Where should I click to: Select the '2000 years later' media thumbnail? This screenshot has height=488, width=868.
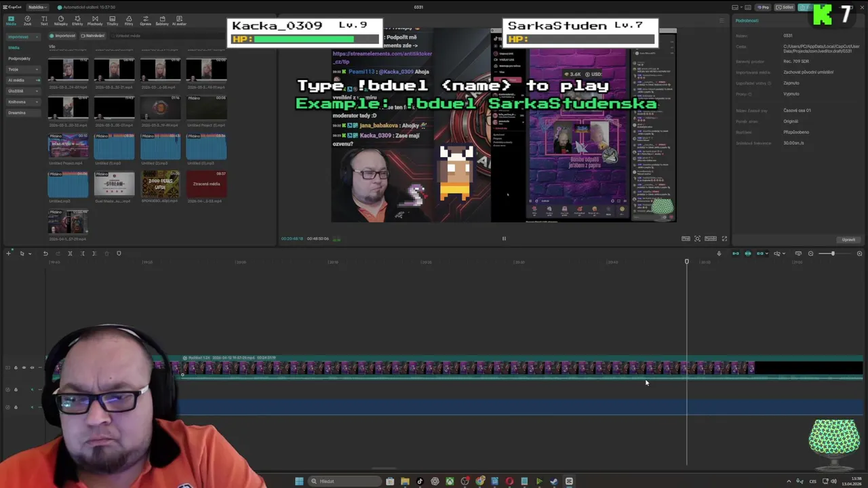(x=160, y=184)
